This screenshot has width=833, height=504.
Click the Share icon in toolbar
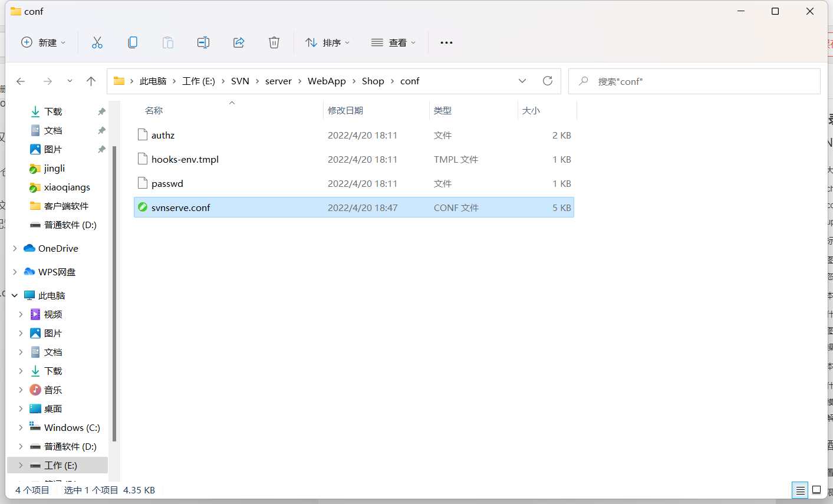239,42
